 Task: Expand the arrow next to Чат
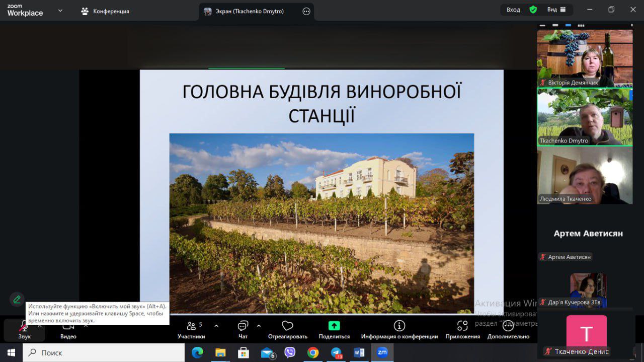click(x=259, y=326)
